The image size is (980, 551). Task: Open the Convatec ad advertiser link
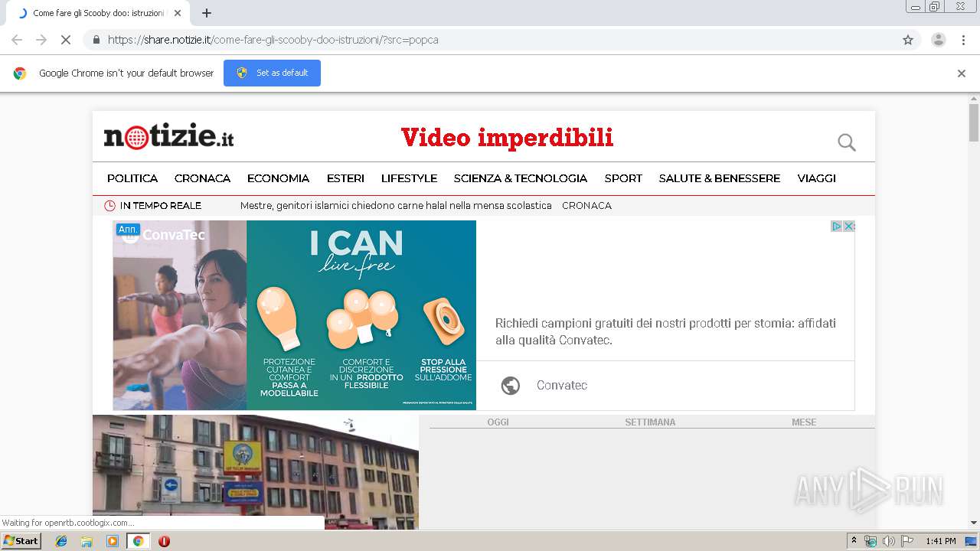562,385
